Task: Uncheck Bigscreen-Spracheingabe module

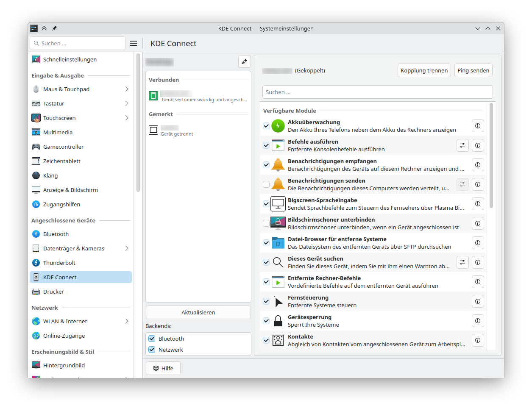Action: pyautogui.click(x=266, y=204)
